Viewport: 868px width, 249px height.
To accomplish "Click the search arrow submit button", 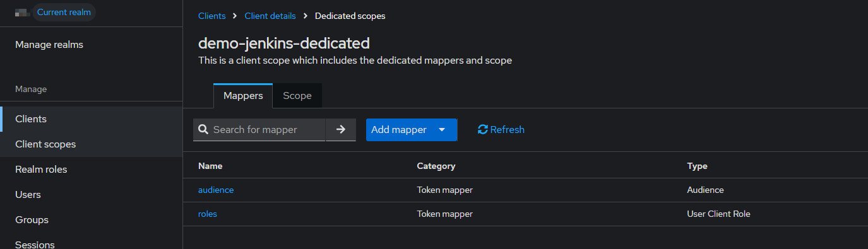I will 341,129.
